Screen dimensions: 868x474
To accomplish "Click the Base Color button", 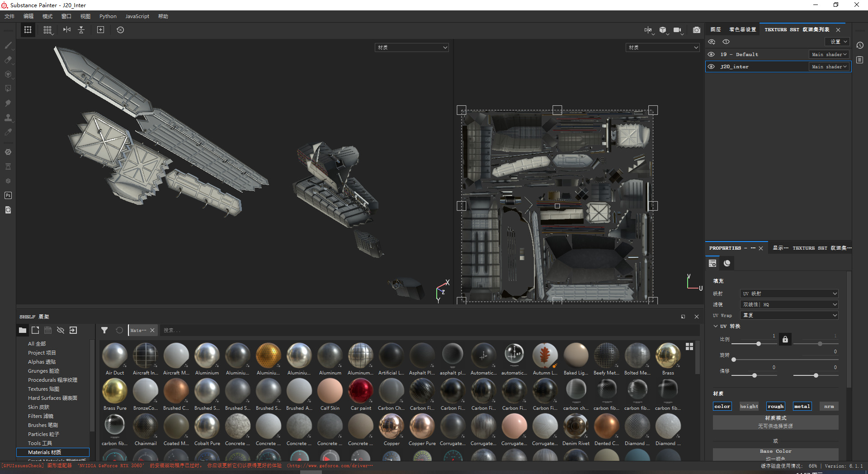I will (x=776, y=454).
